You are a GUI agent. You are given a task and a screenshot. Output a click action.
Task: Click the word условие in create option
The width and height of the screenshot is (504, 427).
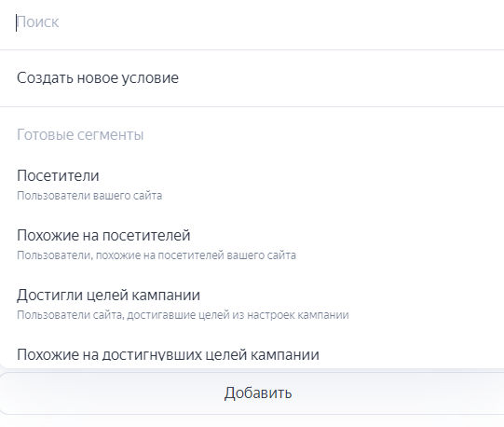tap(150, 78)
